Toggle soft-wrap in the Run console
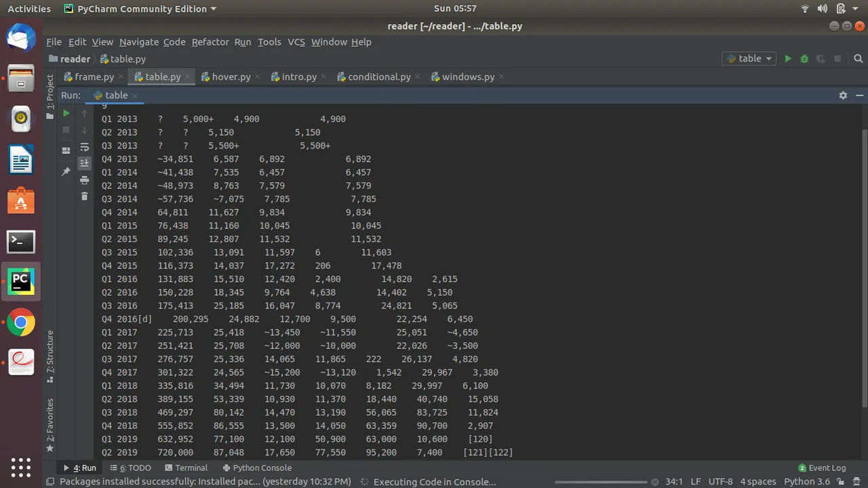868x488 pixels. [84, 146]
